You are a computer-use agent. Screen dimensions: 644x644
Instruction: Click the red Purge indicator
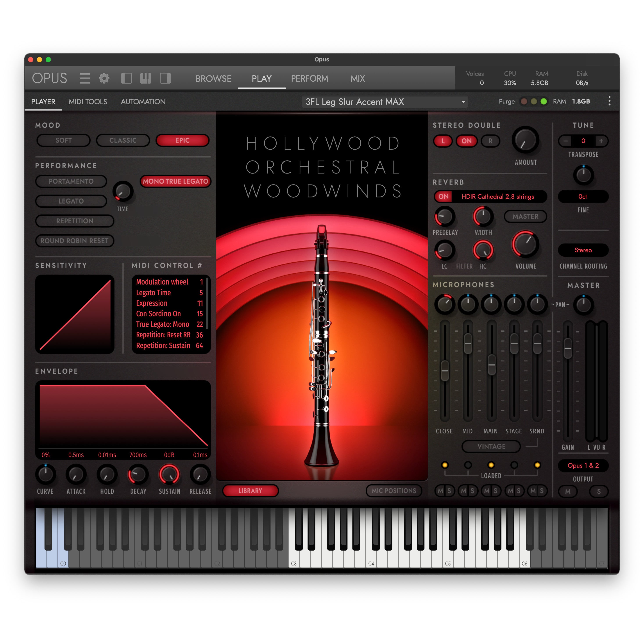coord(524,101)
